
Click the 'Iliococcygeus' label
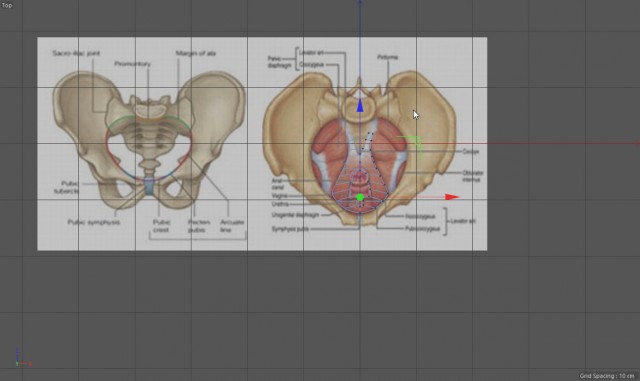point(420,216)
